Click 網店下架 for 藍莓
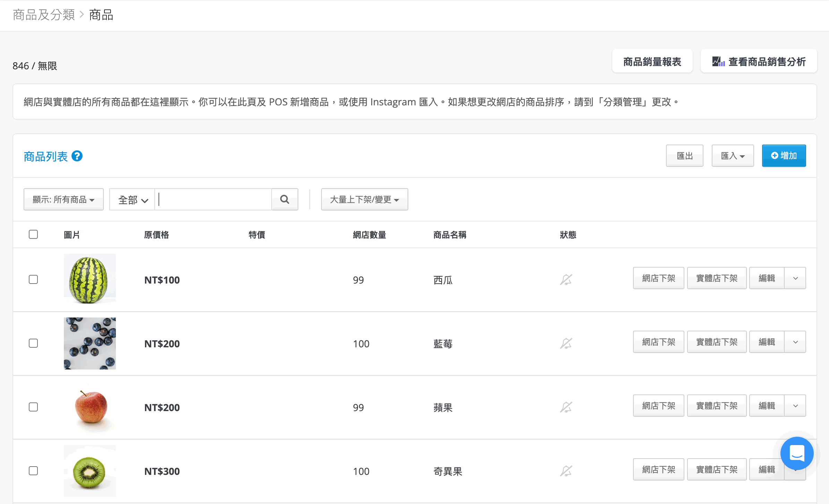The image size is (829, 504). point(658,342)
